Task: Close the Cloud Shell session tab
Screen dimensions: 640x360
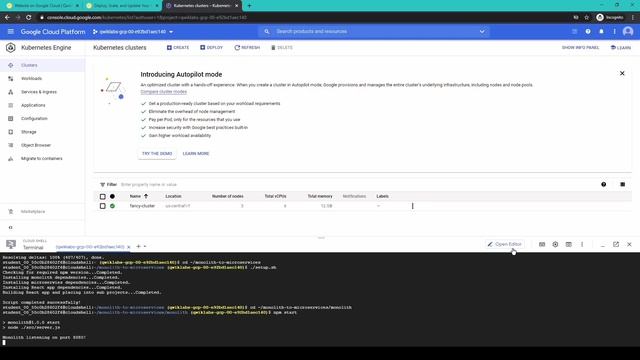Action: point(129,247)
